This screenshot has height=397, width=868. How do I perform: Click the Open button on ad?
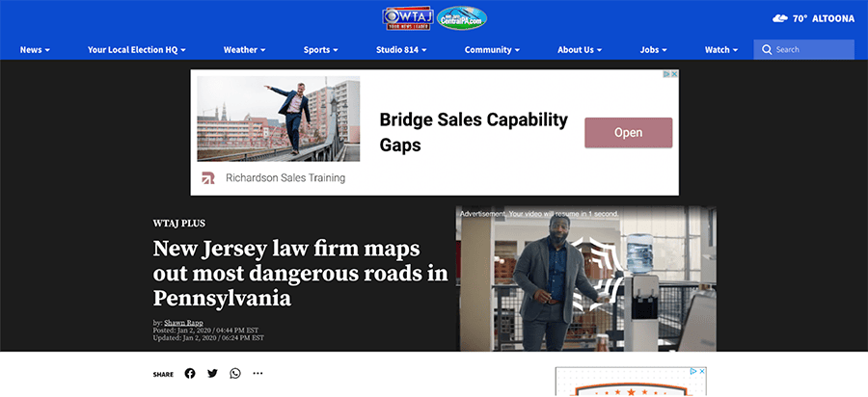click(628, 133)
